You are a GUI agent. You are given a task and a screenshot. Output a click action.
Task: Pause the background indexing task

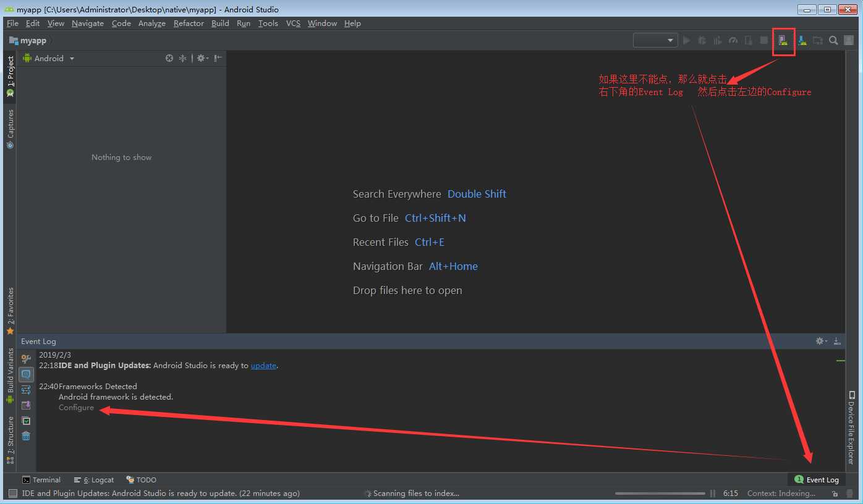point(713,493)
